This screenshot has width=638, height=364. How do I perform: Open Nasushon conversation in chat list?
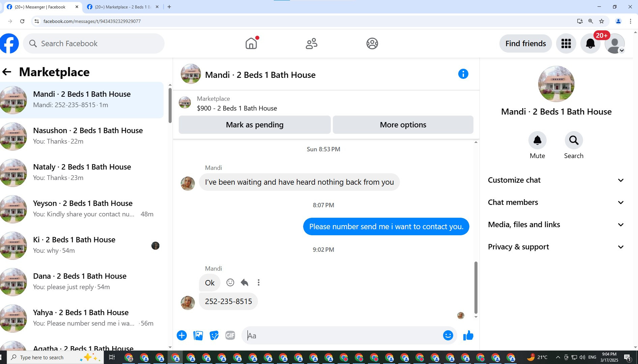tap(82, 136)
